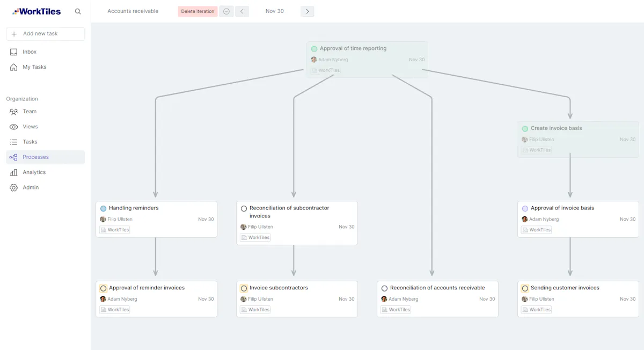Click Adam Nyberg avatar on Approval of time reporting

pyautogui.click(x=314, y=60)
